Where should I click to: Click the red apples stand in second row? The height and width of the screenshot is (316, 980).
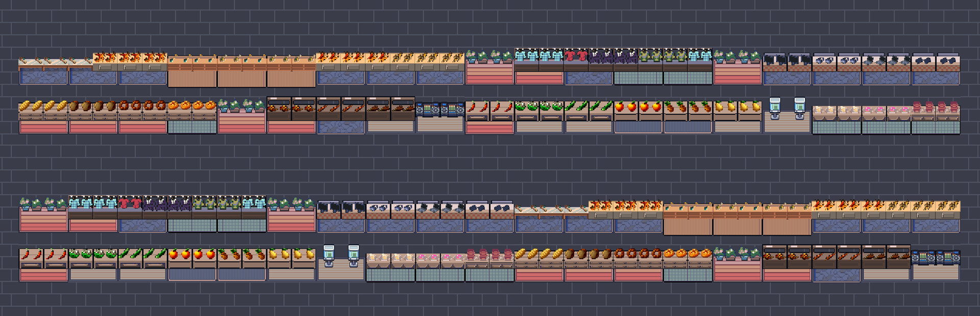[638, 115]
